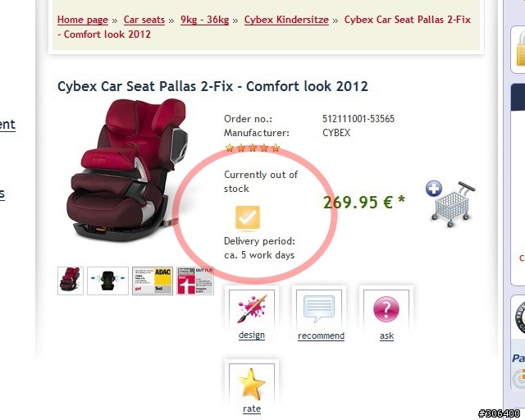Image resolution: width=525 pixels, height=420 pixels.
Task: Click the design paintbrush icon
Action: tap(252, 308)
